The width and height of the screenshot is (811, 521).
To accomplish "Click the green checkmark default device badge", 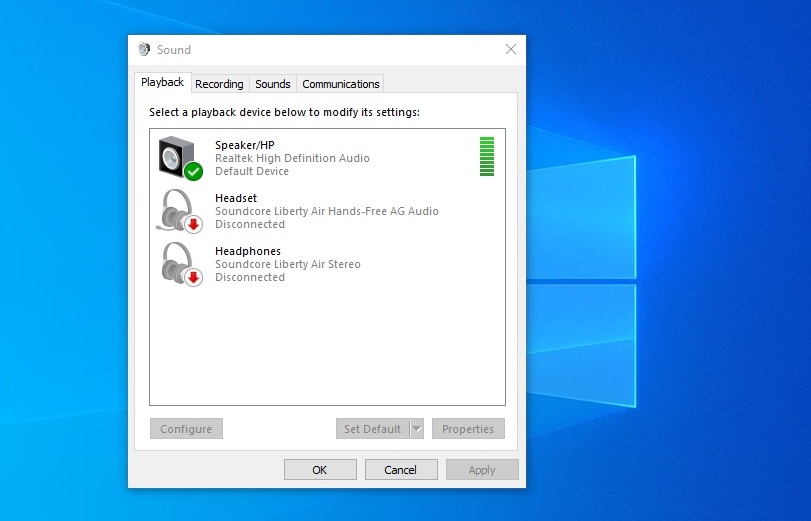I will (194, 172).
